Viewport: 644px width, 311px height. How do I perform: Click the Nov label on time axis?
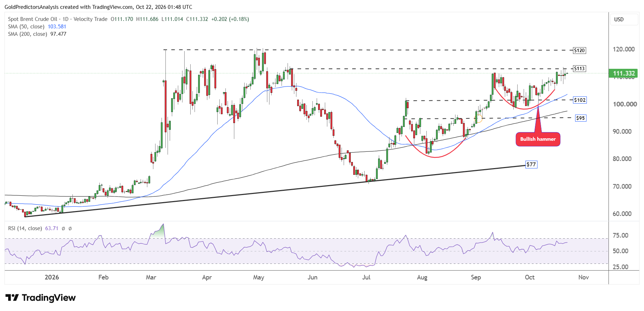(584, 277)
